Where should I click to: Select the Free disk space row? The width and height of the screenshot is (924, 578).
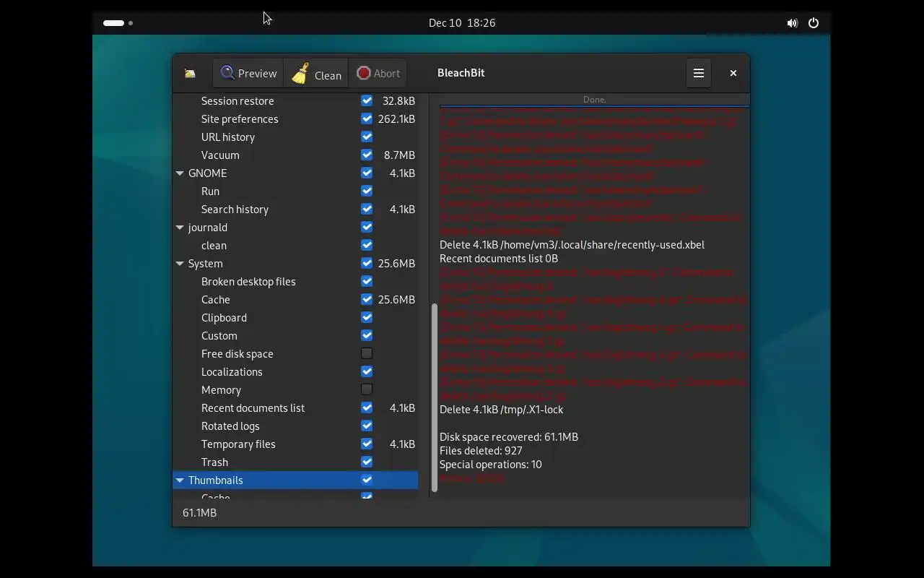click(x=295, y=354)
